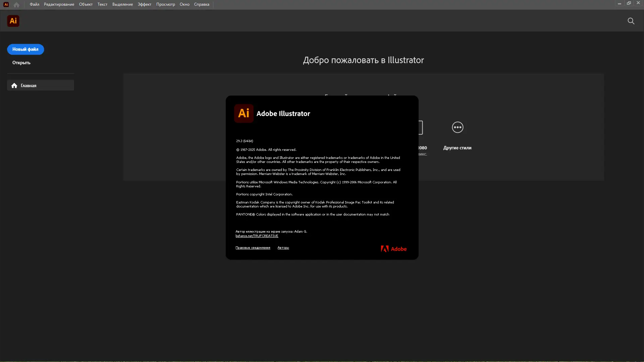644x362 pixels.
Task: Open the Правовые уведомления link
Action: [253, 248]
